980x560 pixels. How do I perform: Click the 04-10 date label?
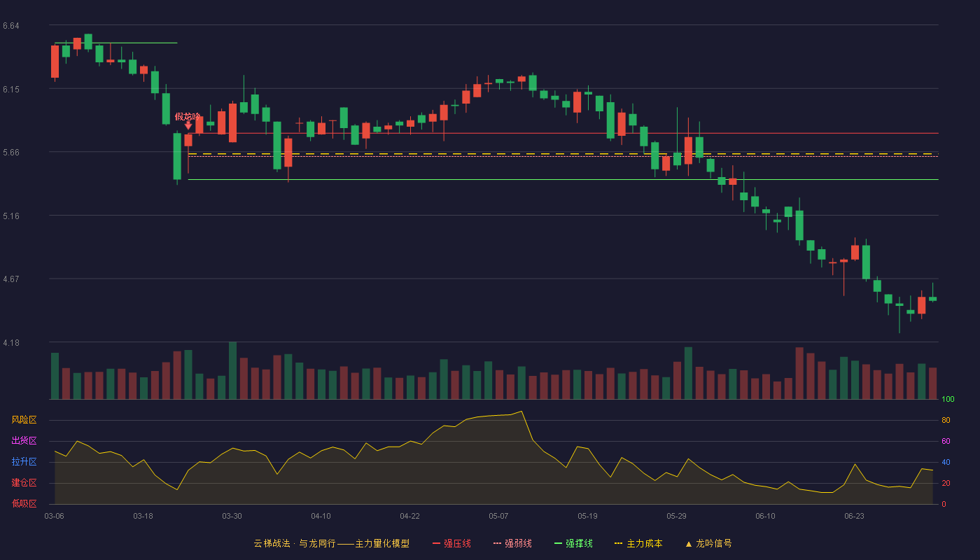point(321,516)
